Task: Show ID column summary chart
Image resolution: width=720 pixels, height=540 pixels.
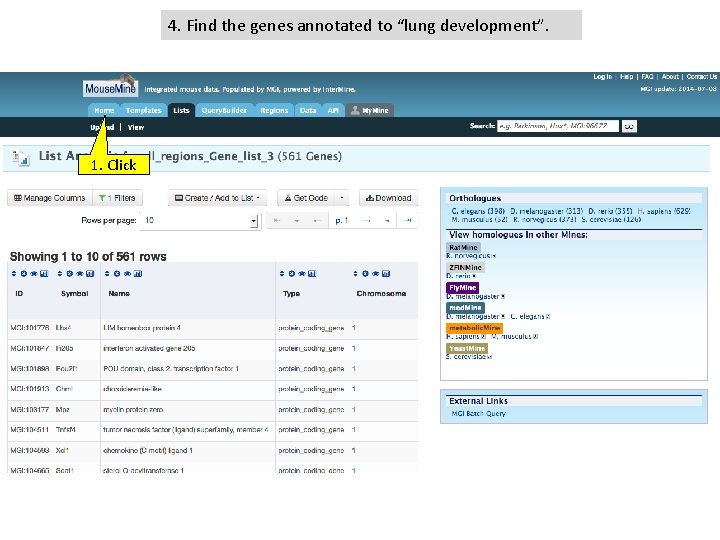Action: (44, 274)
